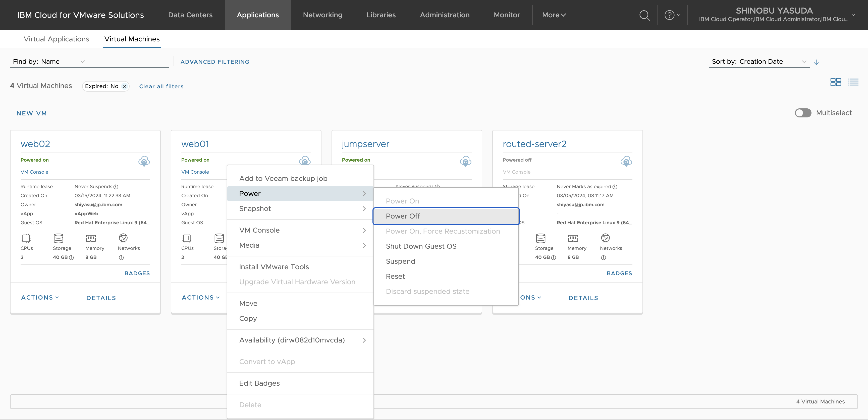Select Shut Down Guest OS

(x=446, y=246)
